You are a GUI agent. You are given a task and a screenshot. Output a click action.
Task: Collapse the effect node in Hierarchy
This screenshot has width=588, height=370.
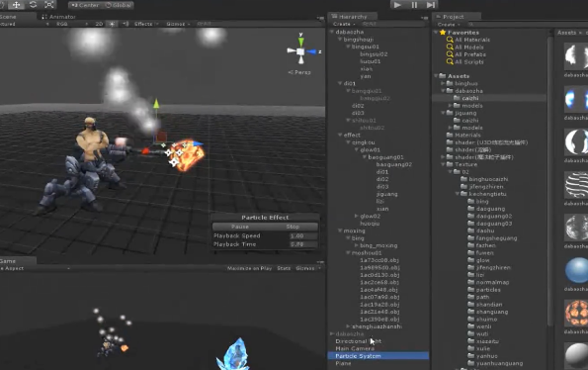coord(340,135)
